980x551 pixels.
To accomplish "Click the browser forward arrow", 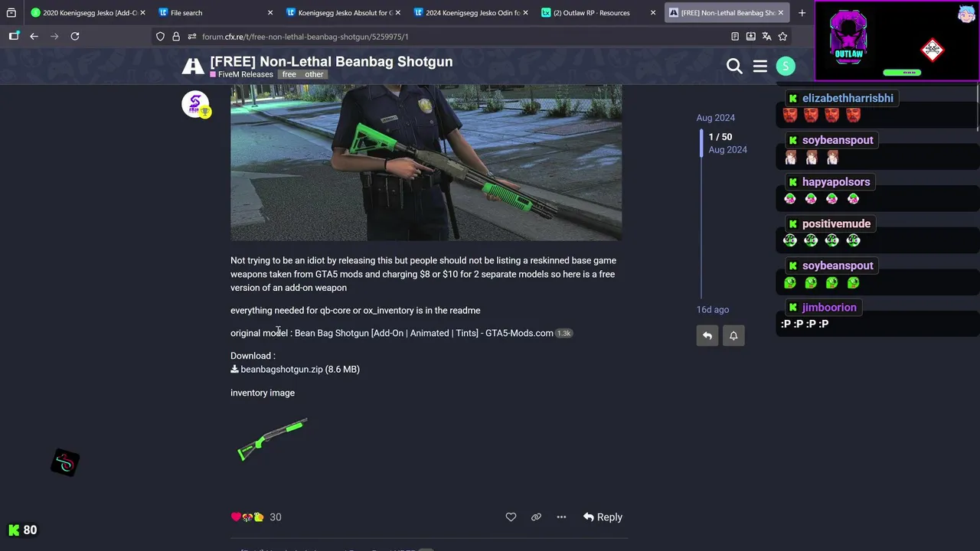I will tap(54, 36).
